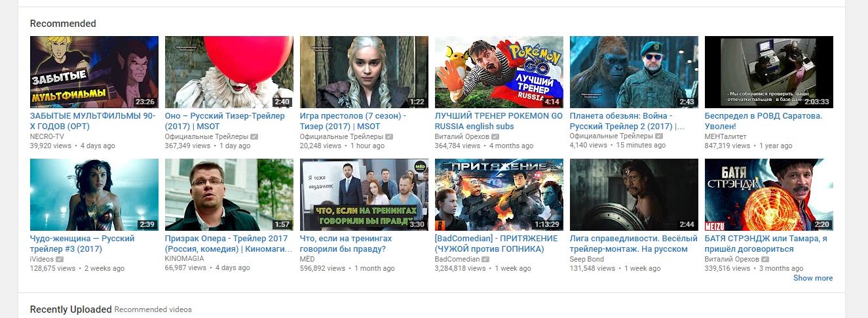Click title Оно – Русский Тизер-Трейлер (2017)
Viewport: 868px width, 318px height.
225,121
